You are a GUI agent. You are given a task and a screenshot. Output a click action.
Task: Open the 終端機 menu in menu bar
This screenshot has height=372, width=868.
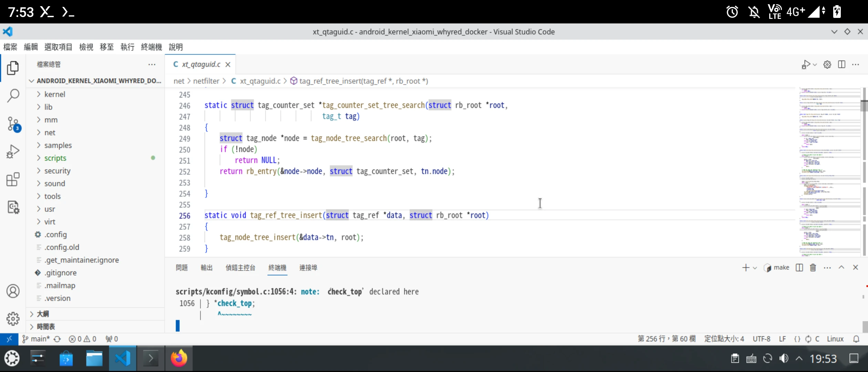tap(151, 47)
